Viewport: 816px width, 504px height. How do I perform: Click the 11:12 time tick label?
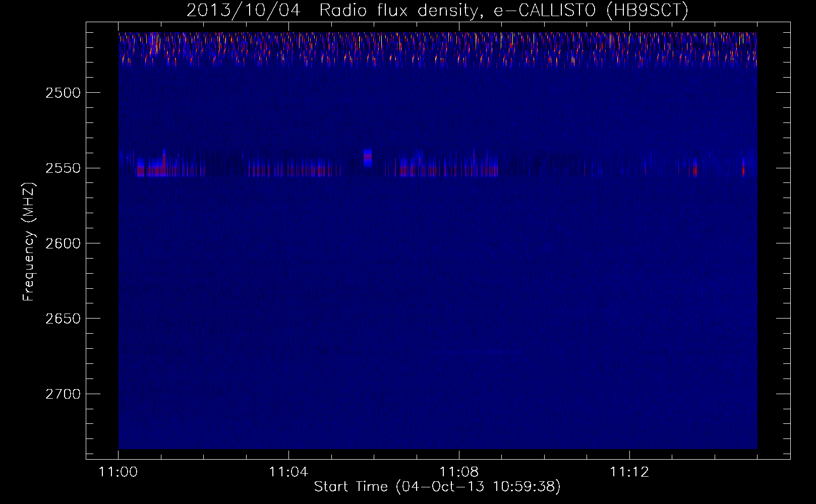click(x=629, y=472)
